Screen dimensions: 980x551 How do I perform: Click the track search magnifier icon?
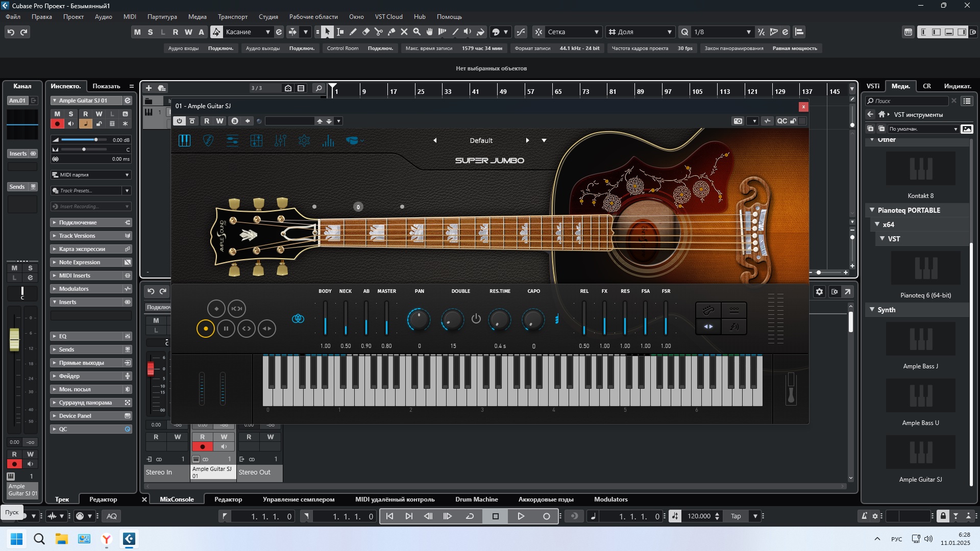coord(318,88)
